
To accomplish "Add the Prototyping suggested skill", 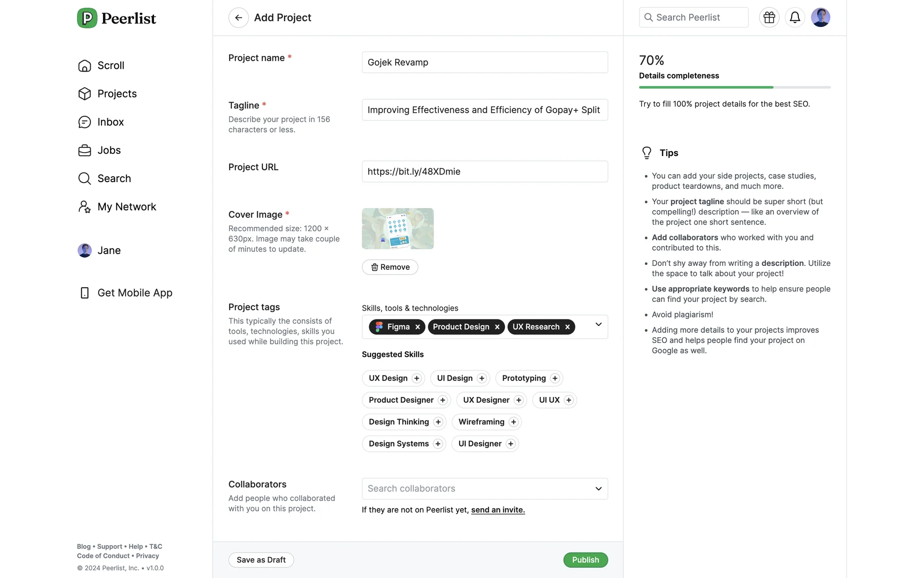I will coord(555,379).
